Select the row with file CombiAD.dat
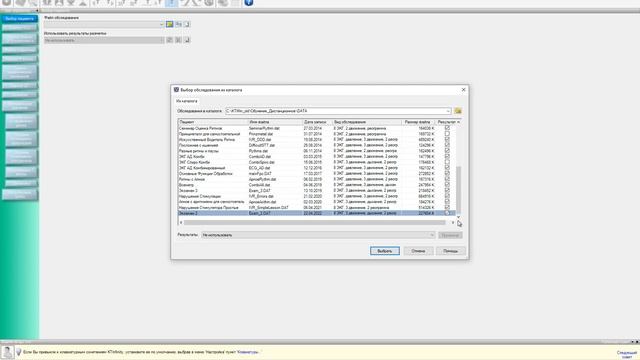 317,156
